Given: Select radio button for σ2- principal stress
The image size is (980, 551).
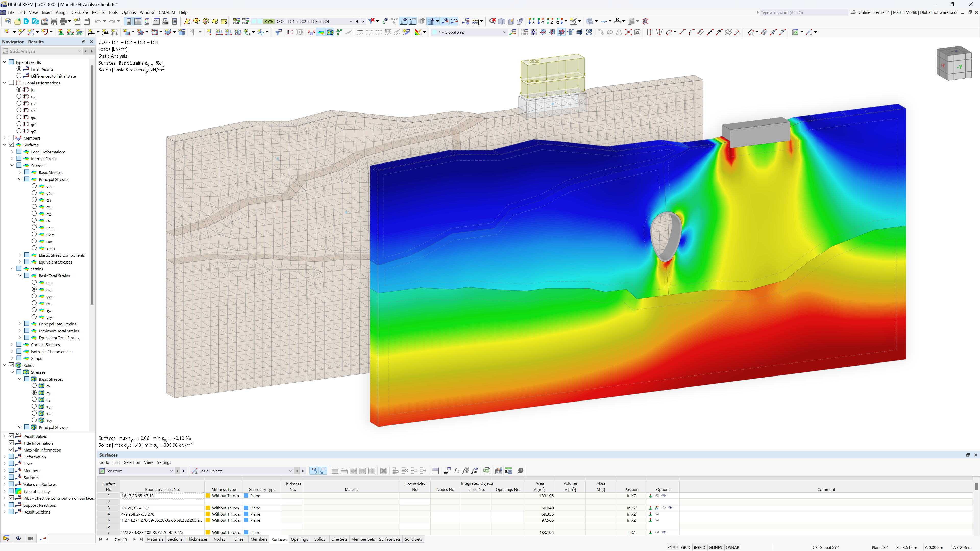Looking at the screenshot, I should 34,214.
